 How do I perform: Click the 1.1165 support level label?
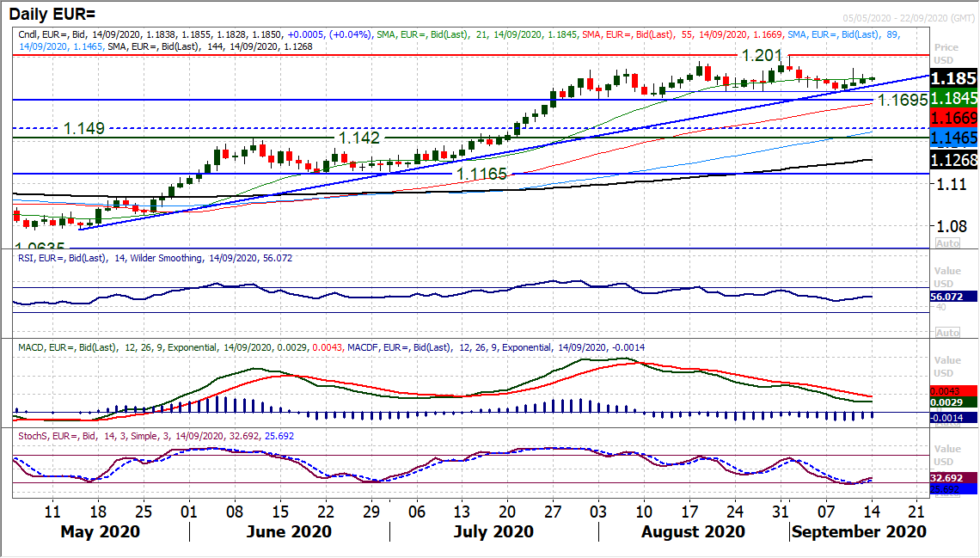(481, 174)
